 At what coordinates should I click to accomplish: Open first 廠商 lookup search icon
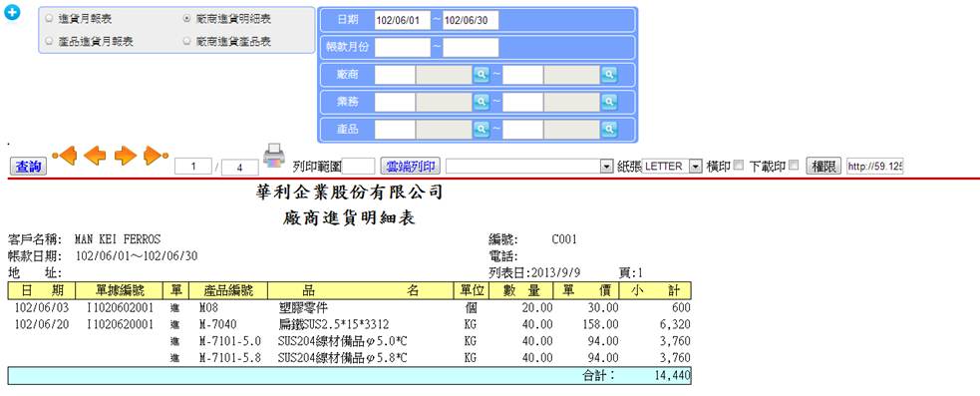pos(481,75)
